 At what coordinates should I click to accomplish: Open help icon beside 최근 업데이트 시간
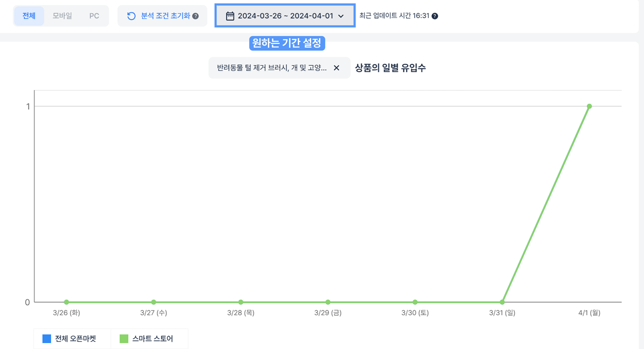pos(435,16)
